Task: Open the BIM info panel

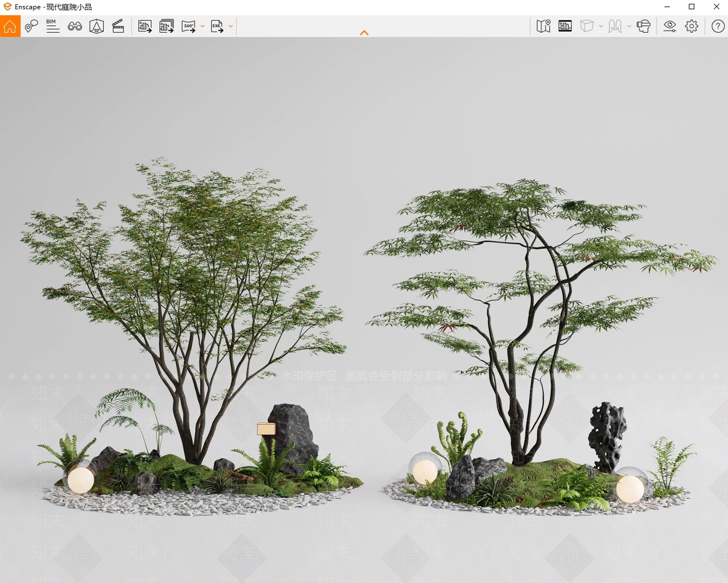Action: [53, 26]
